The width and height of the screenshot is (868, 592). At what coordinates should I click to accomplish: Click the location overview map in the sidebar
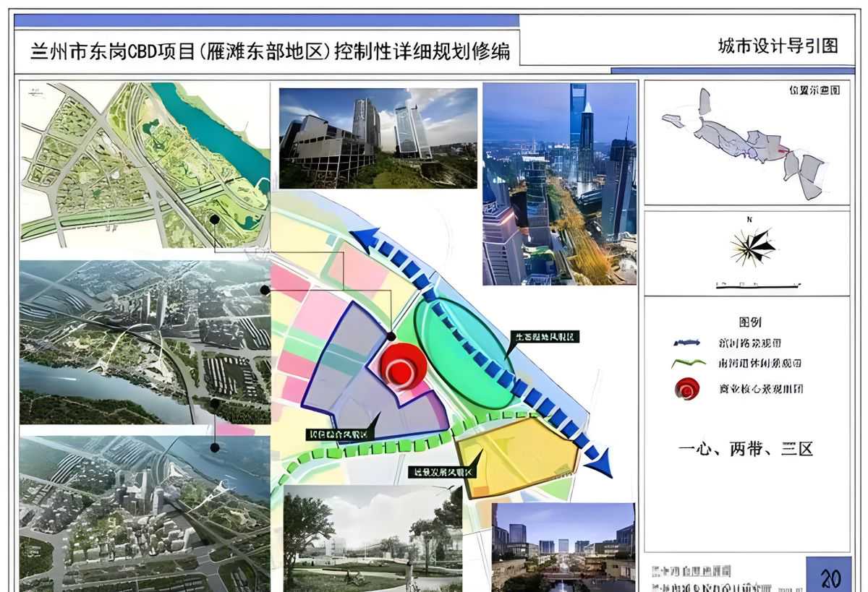[746, 142]
